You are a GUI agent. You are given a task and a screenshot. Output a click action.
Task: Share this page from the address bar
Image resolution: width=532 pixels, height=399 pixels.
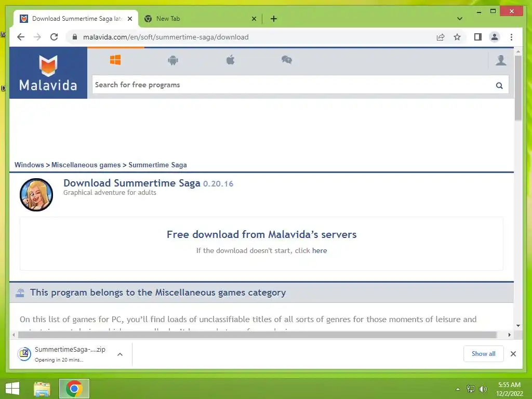441,37
